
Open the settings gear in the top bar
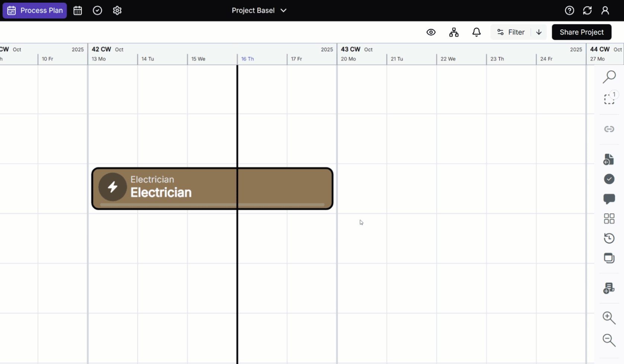tap(117, 10)
